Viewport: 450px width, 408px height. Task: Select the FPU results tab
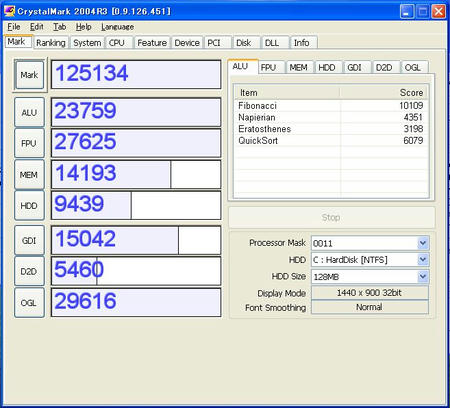click(x=268, y=68)
